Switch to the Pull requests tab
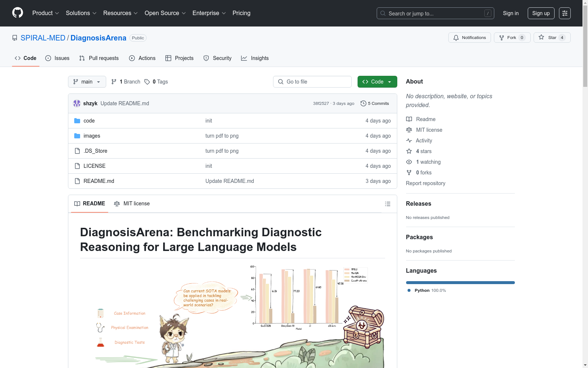 tap(99, 58)
